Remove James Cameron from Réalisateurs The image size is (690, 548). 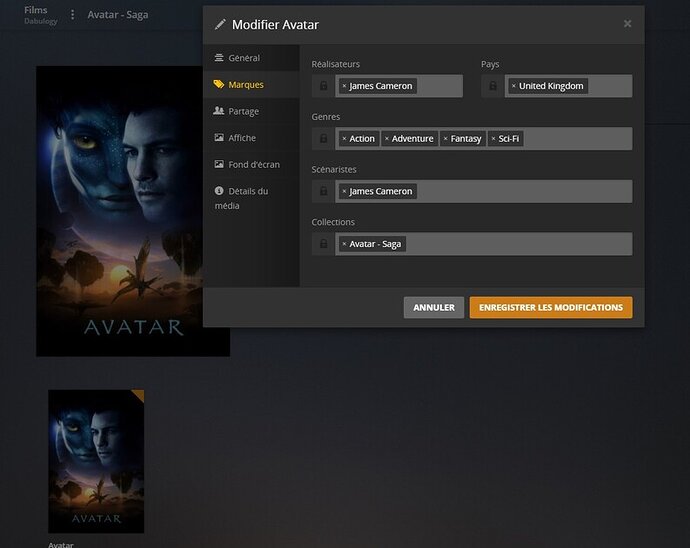344,86
